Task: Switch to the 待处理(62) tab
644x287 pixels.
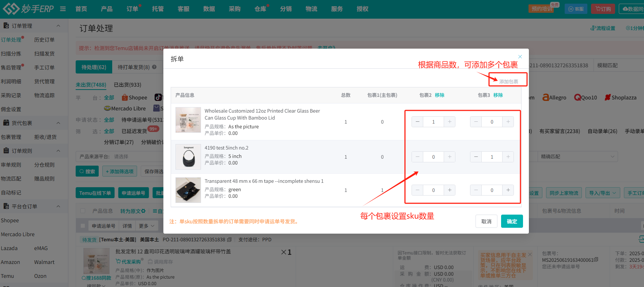Action: 94,67
